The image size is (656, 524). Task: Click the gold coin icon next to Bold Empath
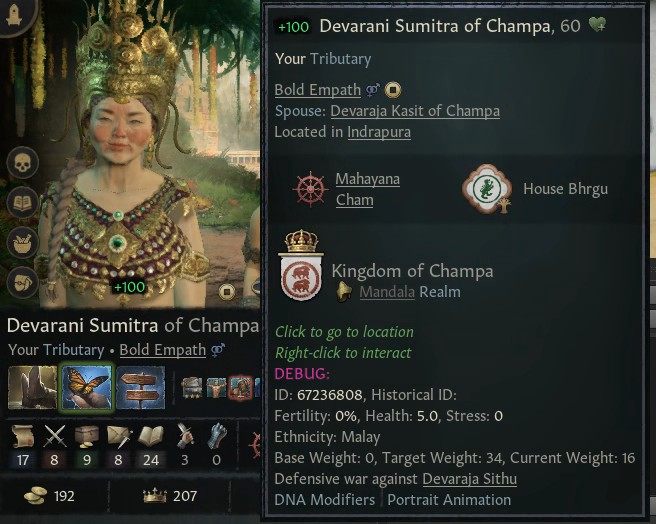point(392,90)
